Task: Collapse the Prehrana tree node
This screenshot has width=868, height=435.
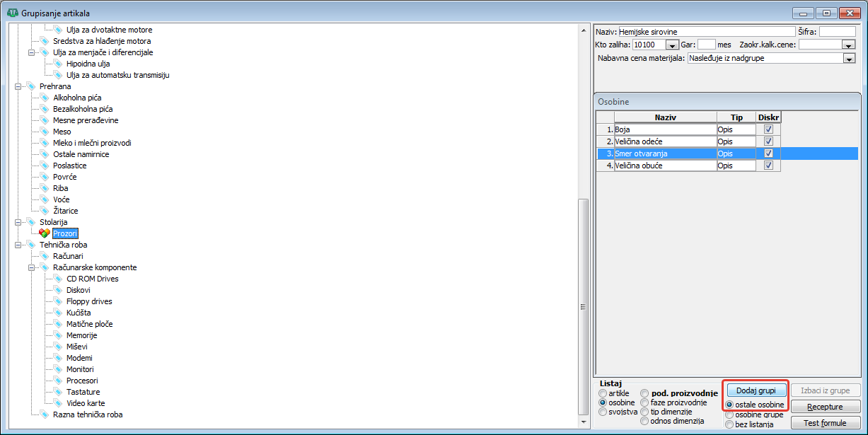Action: [17, 86]
